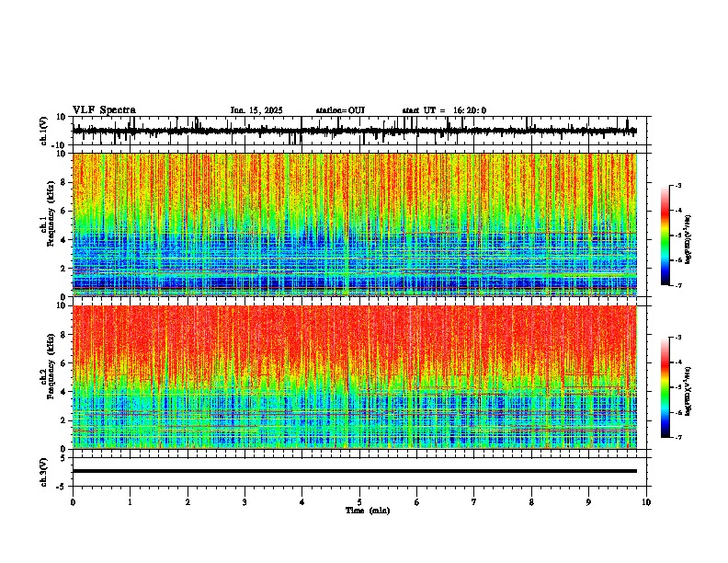Select the date label 'Jan. 15, 2025'
728x563 pixels.
point(256,110)
